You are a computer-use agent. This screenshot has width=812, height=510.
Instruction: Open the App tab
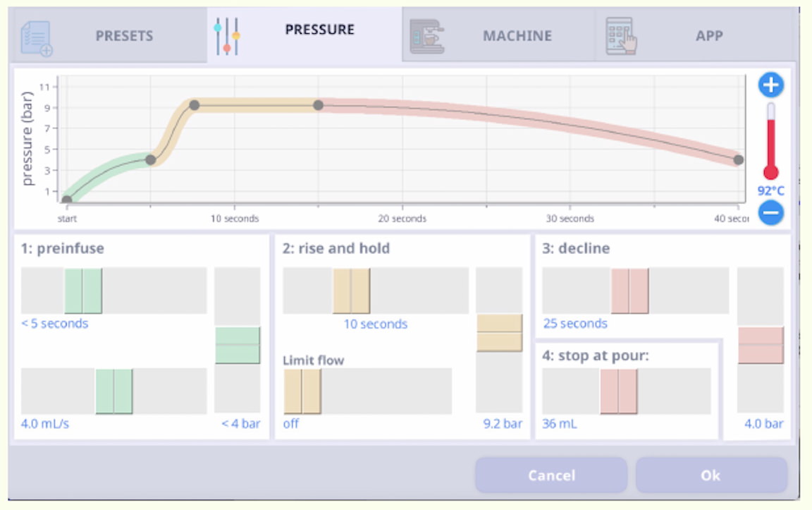[x=708, y=36]
